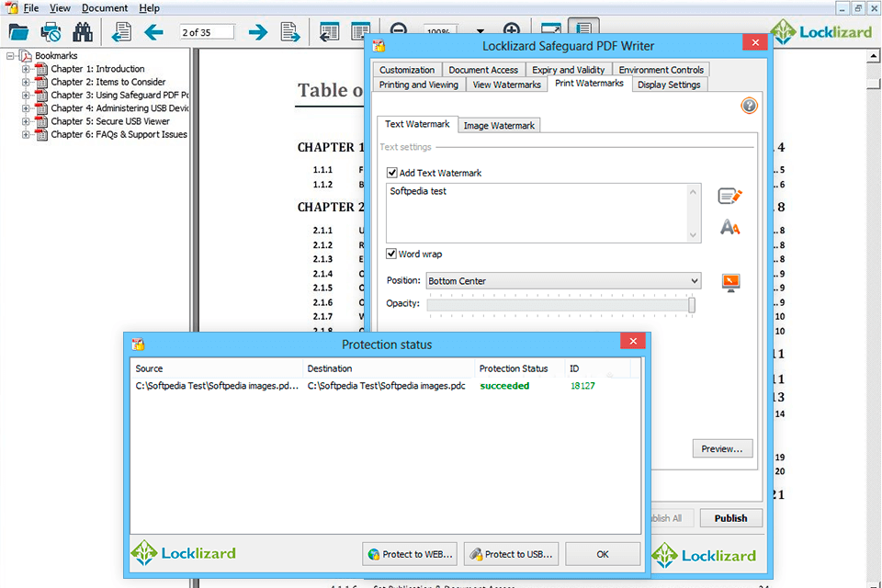The image size is (882, 588).
Task: Open a file with the folder toolbar icon
Action: click(18, 32)
